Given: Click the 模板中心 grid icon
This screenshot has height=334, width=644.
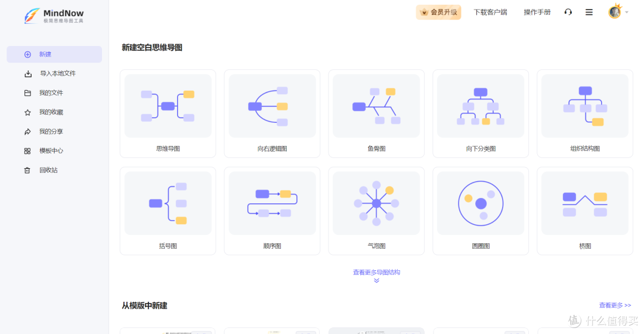Looking at the screenshot, I should point(27,151).
